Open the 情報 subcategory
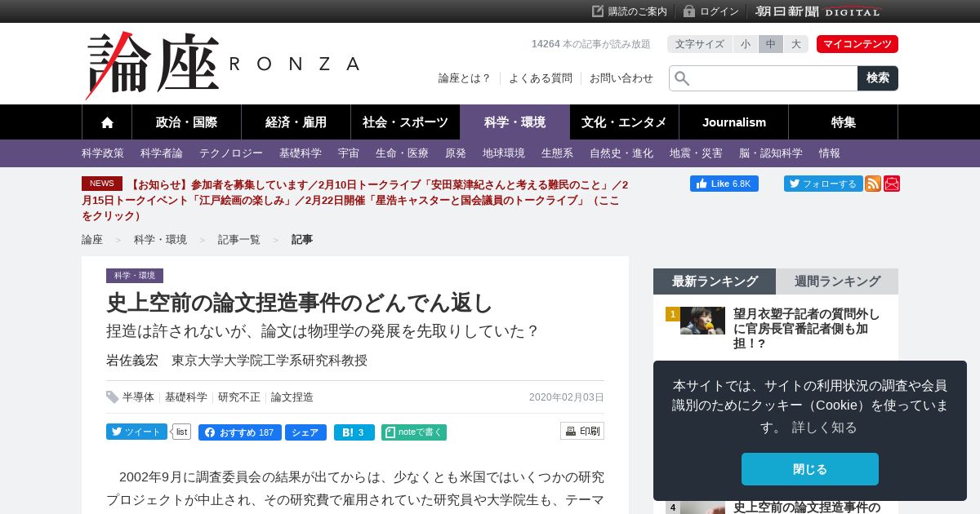This screenshot has height=514, width=980. point(830,153)
